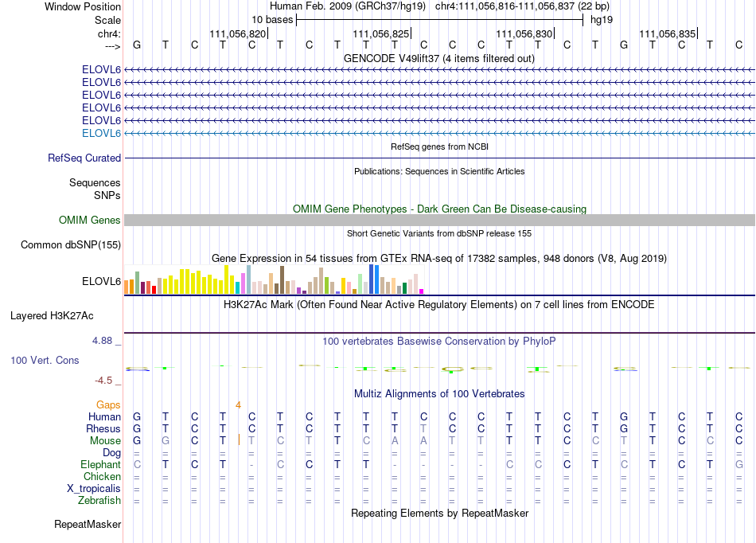Click the Common dbSNP(155) label

click(71, 244)
